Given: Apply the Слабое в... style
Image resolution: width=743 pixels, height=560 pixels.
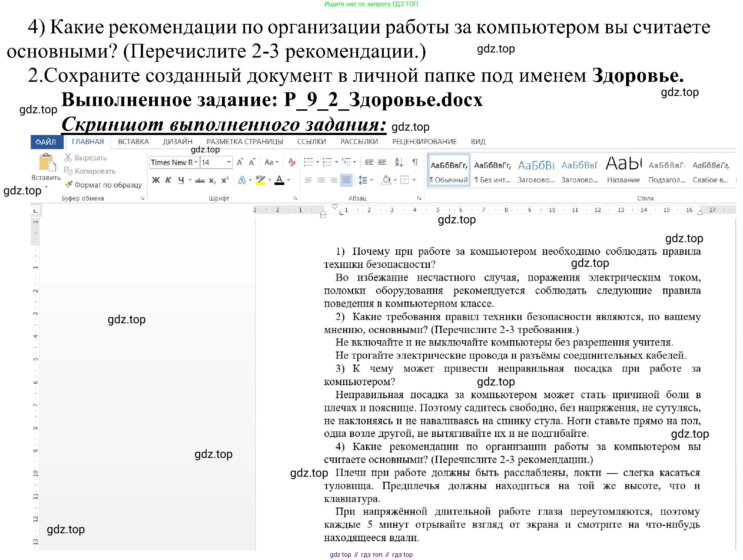Looking at the screenshot, I should [x=710, y=170].
